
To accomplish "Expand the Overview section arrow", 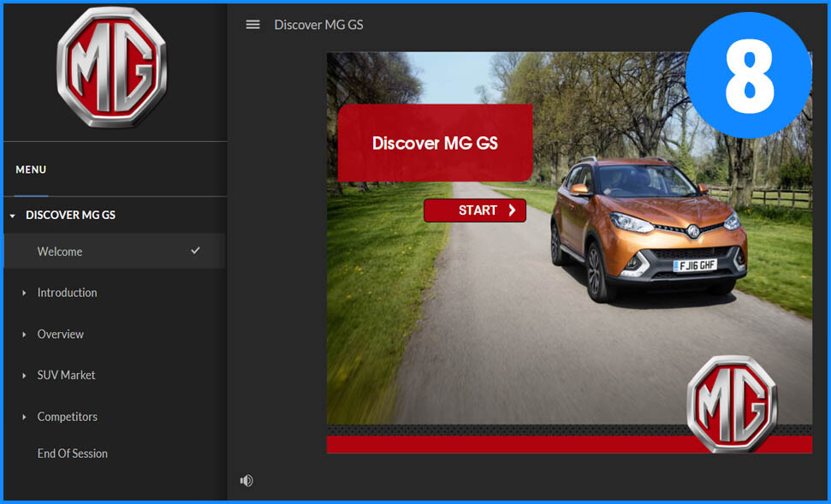I will point(24,335).
